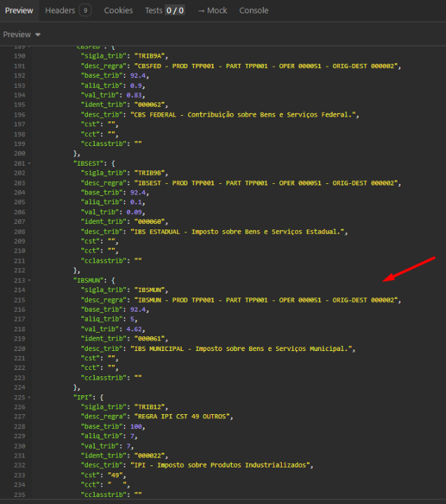The image size is (446, 504).
Task: Collapse the IPI block fold arrow
Action: [29, 397]
